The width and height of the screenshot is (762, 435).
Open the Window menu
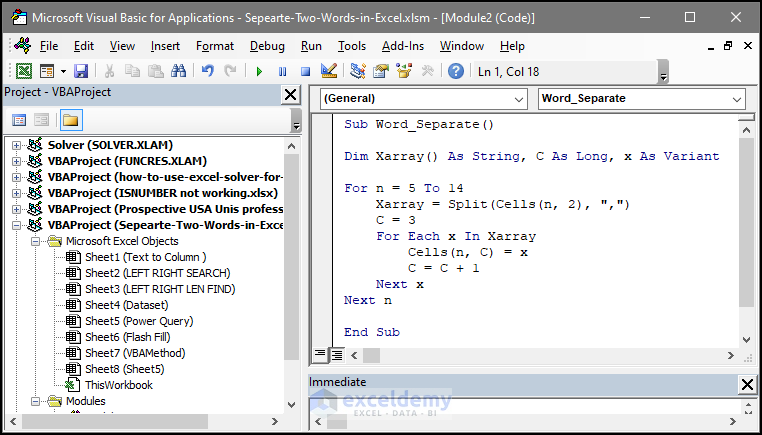tap(462, 46)
